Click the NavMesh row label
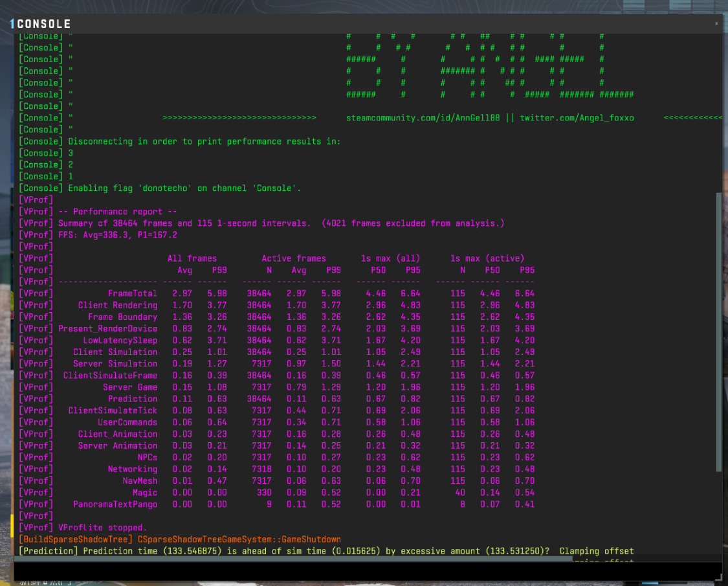Image resolution: width=728 pixels, height=586 pixels. (140, 480)
